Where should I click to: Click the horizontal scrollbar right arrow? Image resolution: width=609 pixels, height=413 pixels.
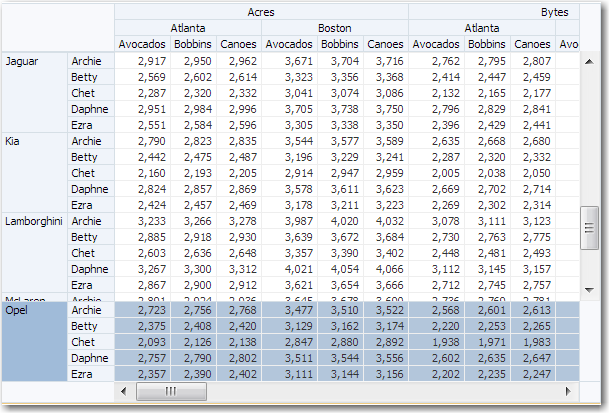(568, 391)
